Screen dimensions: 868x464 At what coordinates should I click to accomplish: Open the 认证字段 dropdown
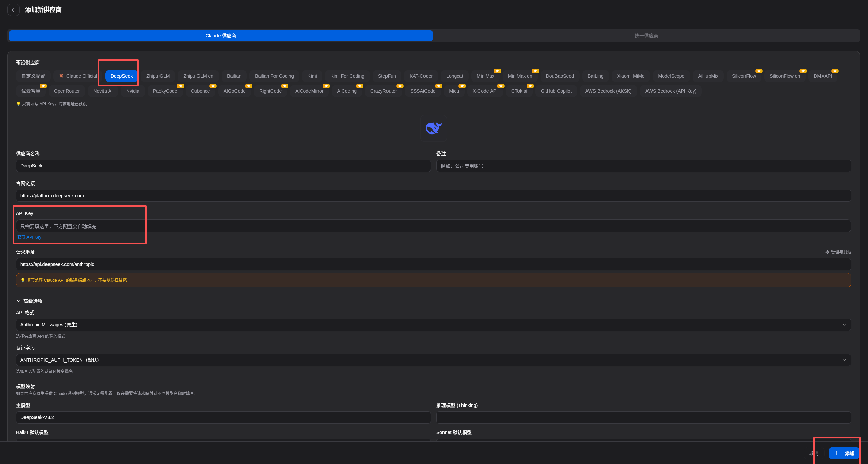[x=433, y=360]
